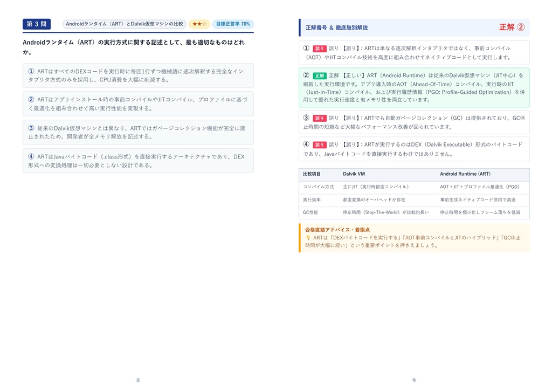Click the コンパイル方式 row label
This screenshot has width=552, height=392.
[x=318, y=187]
